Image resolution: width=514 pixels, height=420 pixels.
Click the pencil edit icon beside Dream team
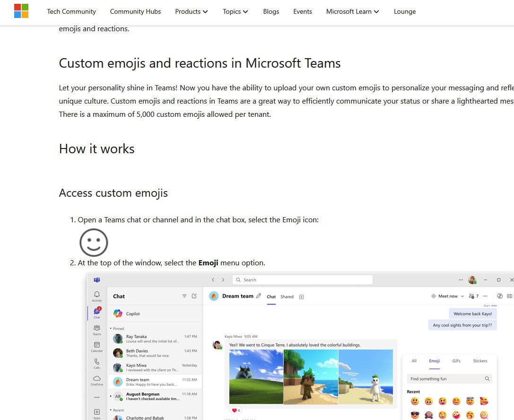258,296
